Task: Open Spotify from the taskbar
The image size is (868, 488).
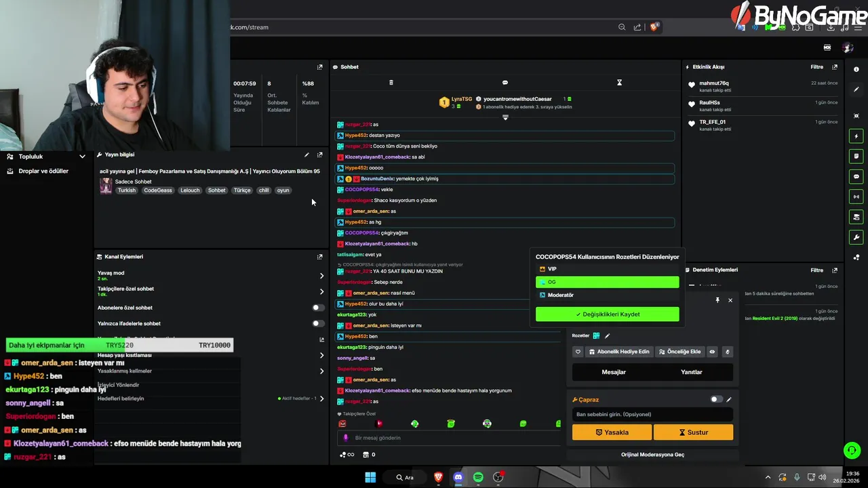Action: click(x=478, y=477)
